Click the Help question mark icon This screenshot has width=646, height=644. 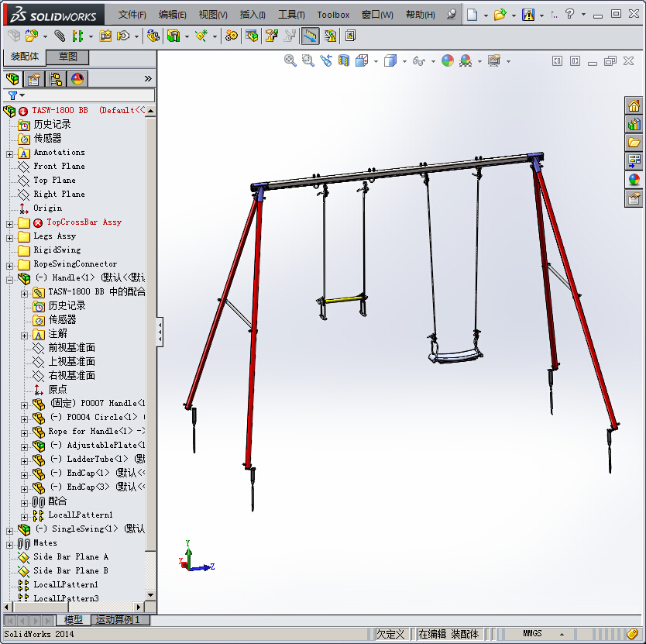[x=569, y=15]
